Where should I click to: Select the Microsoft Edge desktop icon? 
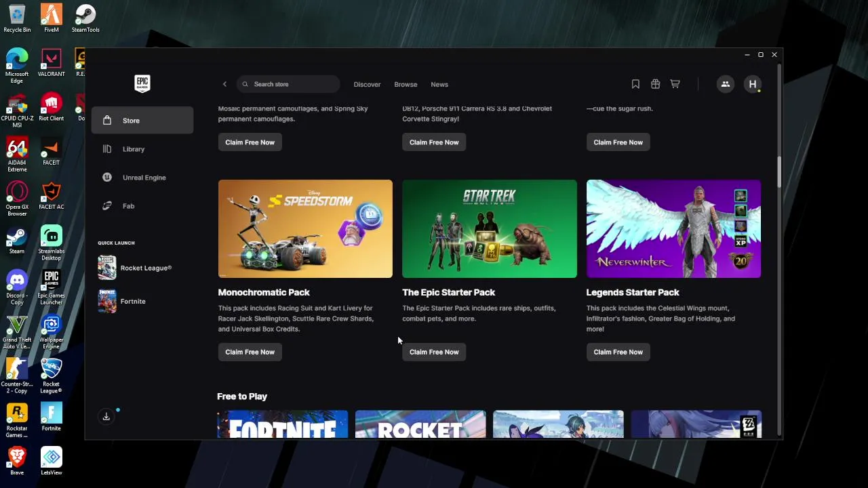[17, 66]
